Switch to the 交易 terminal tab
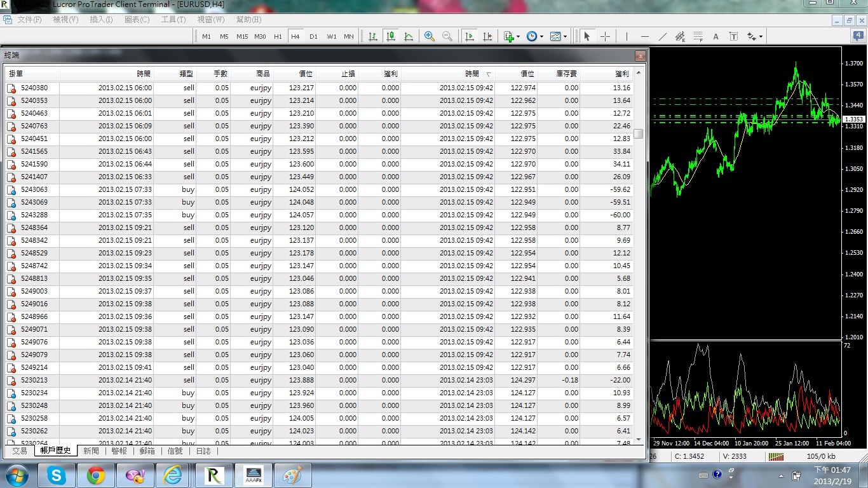This screenshot has width=868, height=488. click(x=20, y=451)
